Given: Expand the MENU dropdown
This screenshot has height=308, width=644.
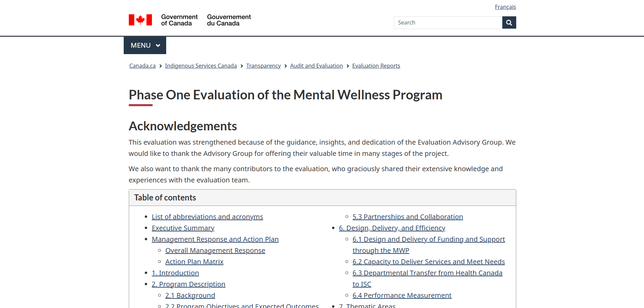Looking at the screenshot, I should [x=145, y=45].
